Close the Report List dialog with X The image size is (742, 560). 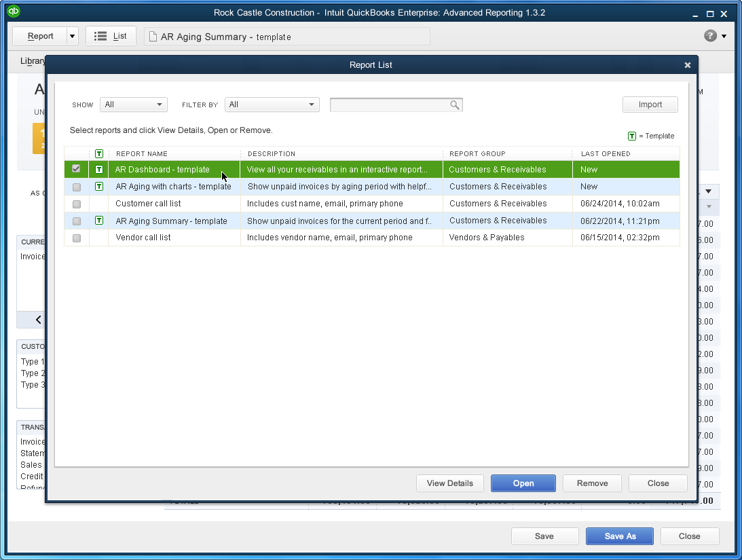[x=688, y=64]
